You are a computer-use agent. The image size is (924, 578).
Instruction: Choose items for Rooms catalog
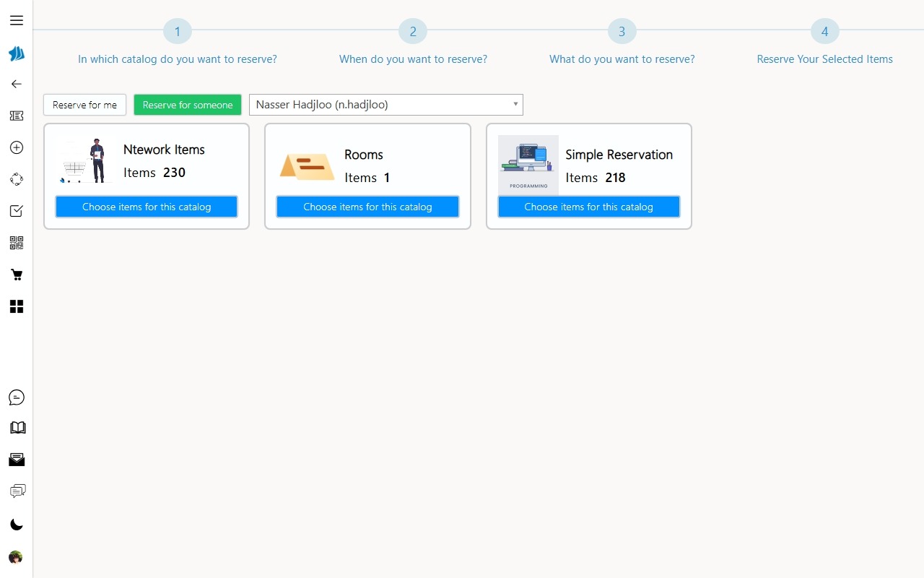point(367,207)
